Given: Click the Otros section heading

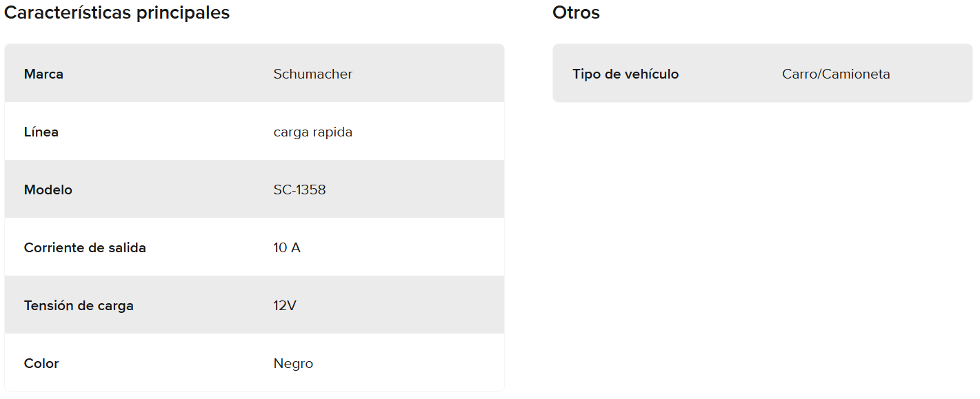Looking at the screenshot, I should point(576,12).
